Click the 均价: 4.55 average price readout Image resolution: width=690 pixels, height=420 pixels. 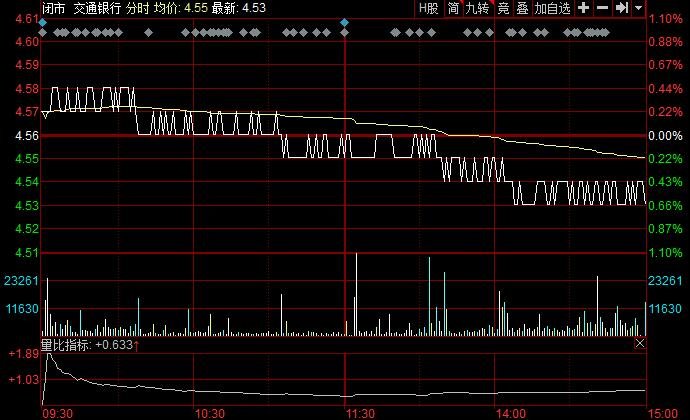pos(180,8)
